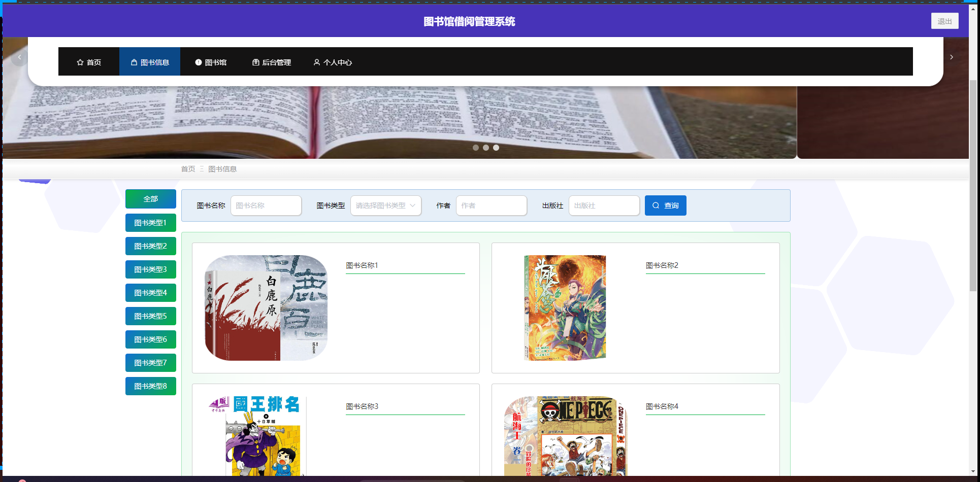
Task: Filter by 图书类型6
Action: tap(151, 339)
